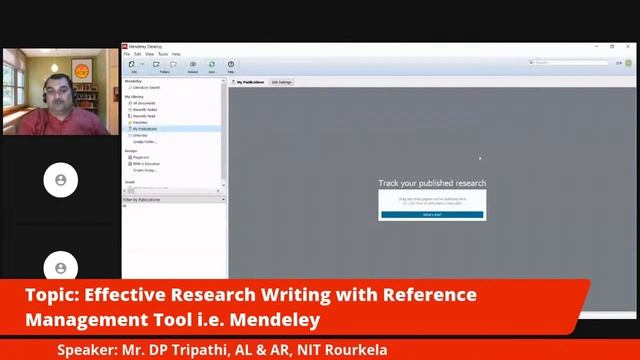Open the Tools menu
Screen dimensions: 640x360
(163, 54)
